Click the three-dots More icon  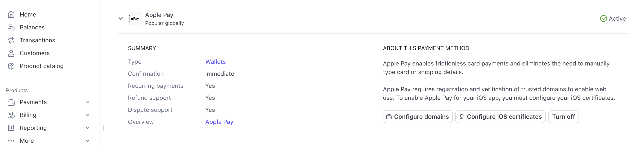coord(11,141)
